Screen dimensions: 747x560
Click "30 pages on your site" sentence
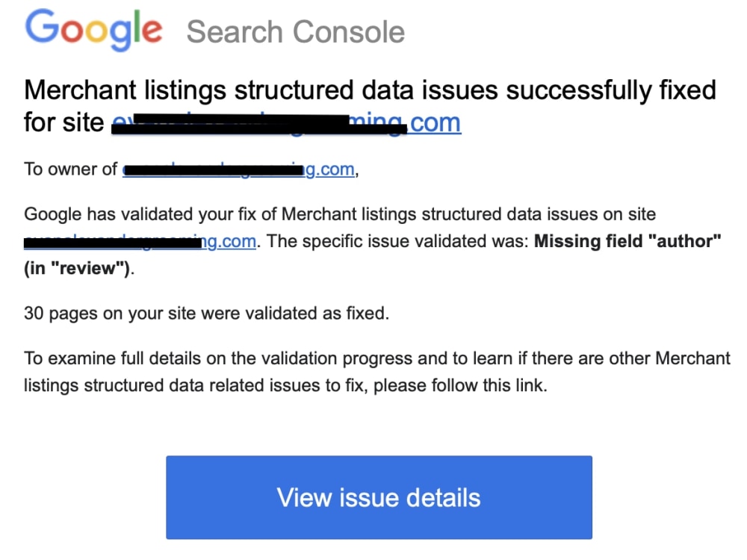point(207,314)
